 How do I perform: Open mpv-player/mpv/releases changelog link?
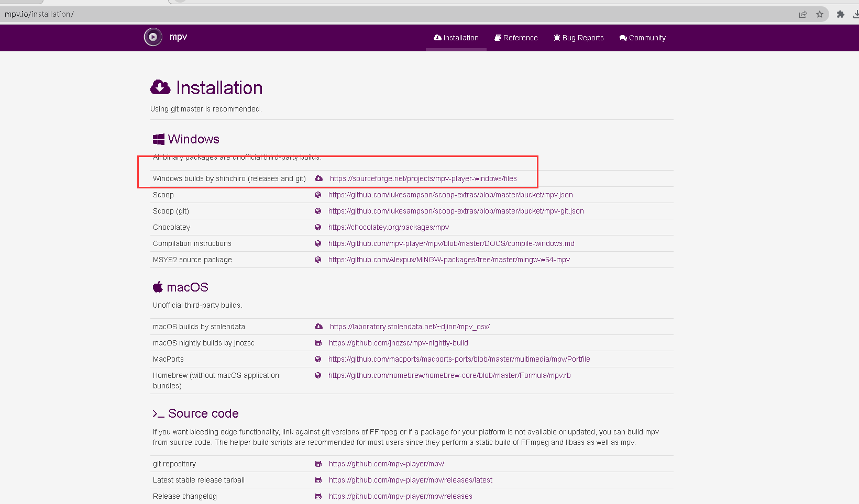401,496
